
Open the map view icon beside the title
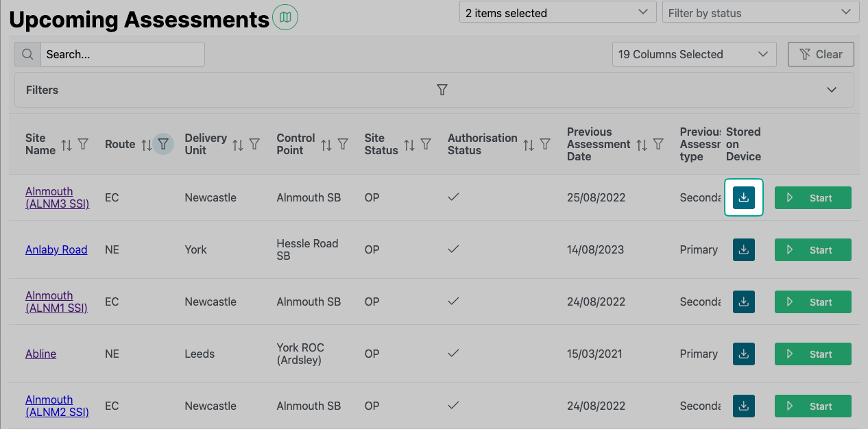pyautogui.click(x=285, y=17)
